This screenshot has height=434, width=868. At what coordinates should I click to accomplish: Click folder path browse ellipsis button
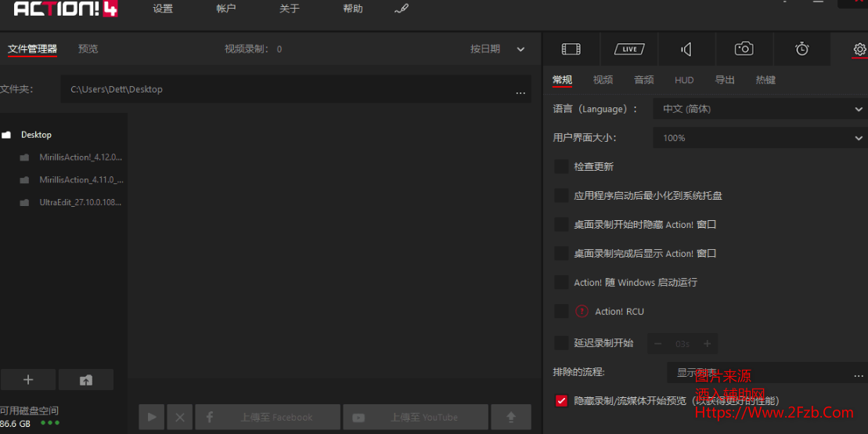tap(520, 92)
